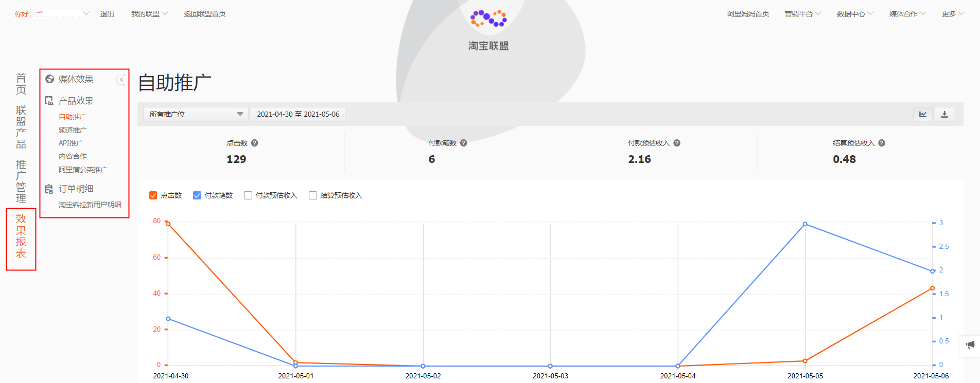This screenshot has width=980, height=383.
Task: Open 频道推广 report
Action: (x=73, y=130)
